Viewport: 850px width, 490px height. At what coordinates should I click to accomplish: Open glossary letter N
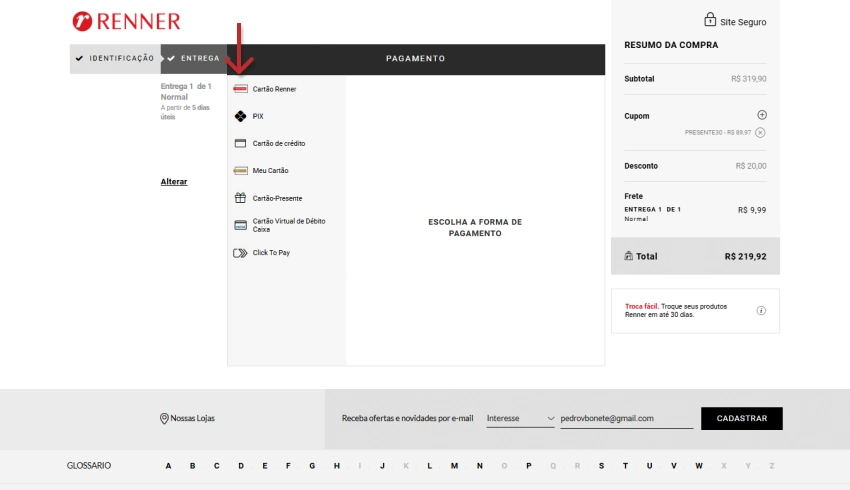[480, 466]
